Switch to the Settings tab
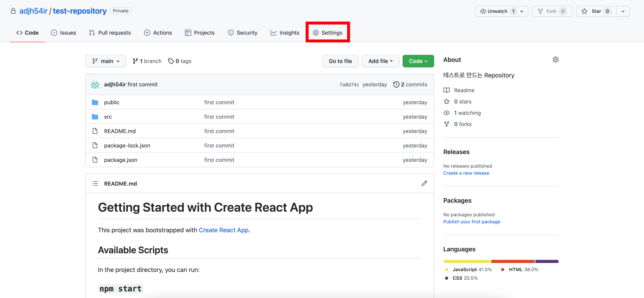Image resolution: width=644 pixels, height=298 pixels. 327,33
